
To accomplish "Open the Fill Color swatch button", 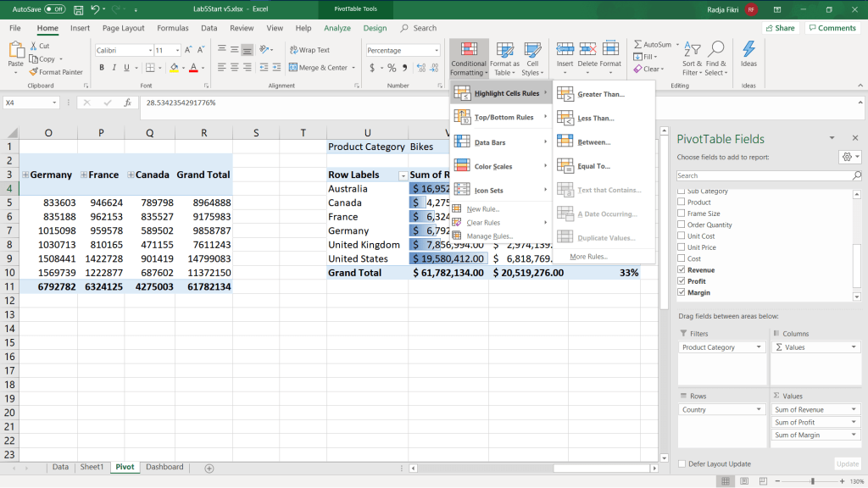I will (174, 68).
